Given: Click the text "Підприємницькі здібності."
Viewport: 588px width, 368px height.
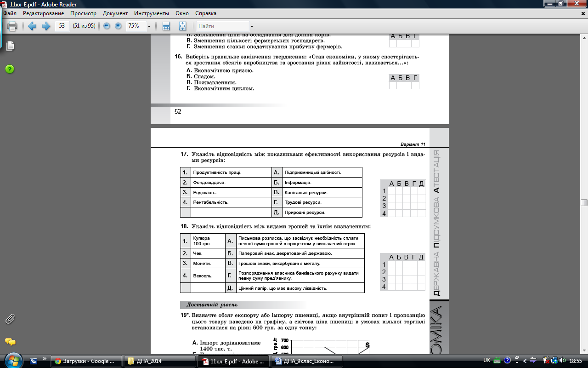Looking at the screenshot, I should click(x=313, y=172).
